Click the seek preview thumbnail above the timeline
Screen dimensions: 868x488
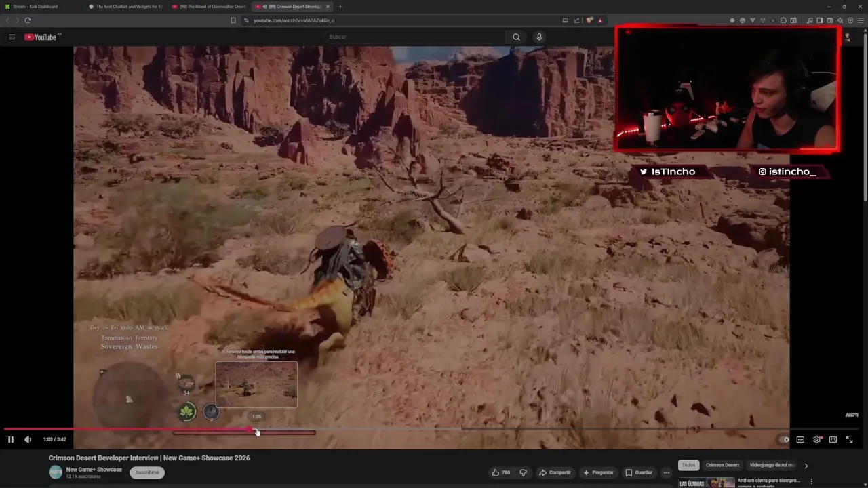pyautogui.click(x=256, y=384)
